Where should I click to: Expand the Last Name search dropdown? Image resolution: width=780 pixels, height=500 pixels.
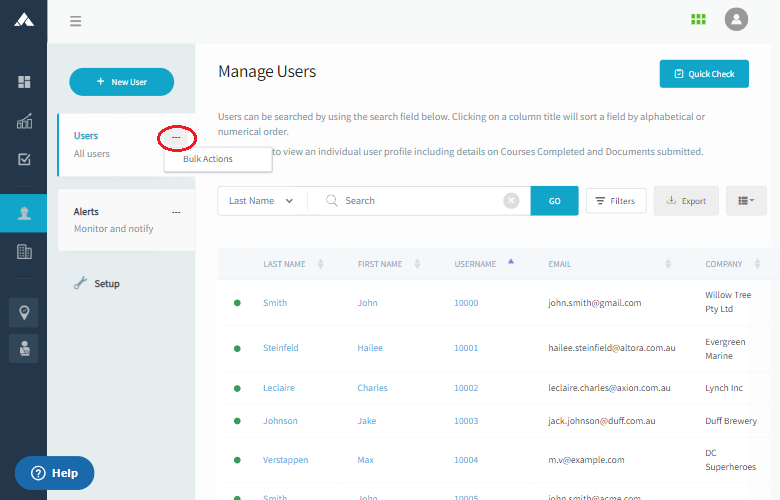pyautogui.click(x=261, y=201)
